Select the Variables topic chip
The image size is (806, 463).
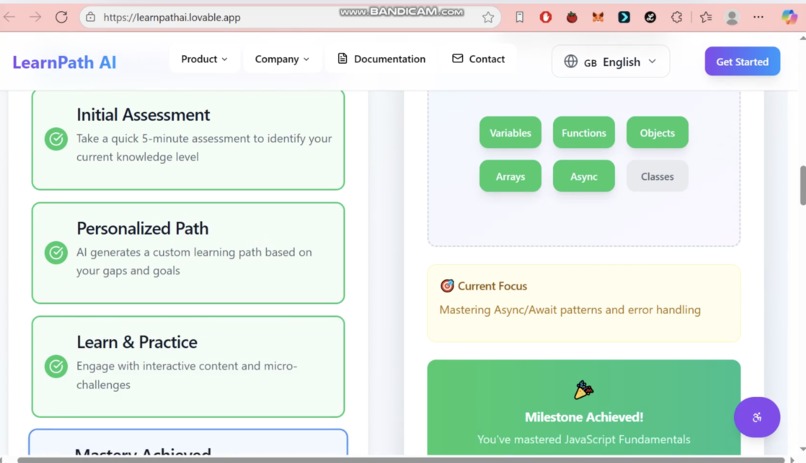click(x=510, y=133)
